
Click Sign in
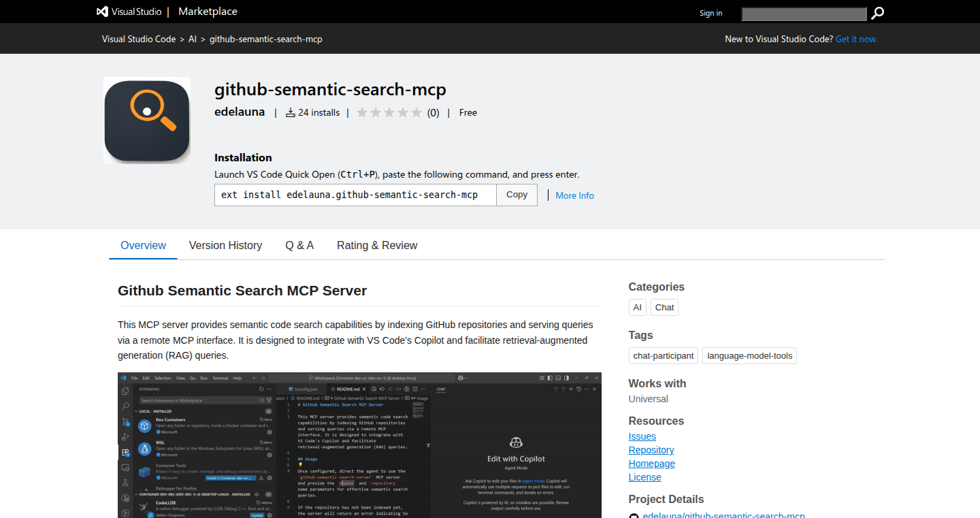click(710, 13)
